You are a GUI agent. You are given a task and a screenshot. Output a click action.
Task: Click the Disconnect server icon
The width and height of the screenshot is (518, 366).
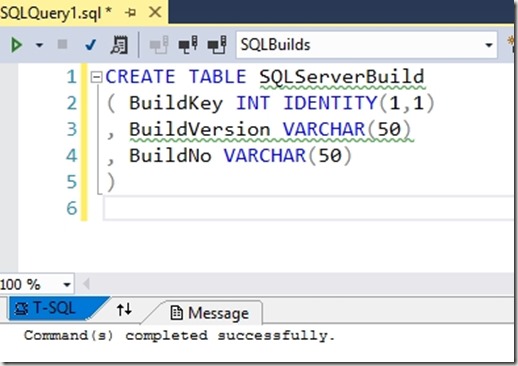[188, 45]
